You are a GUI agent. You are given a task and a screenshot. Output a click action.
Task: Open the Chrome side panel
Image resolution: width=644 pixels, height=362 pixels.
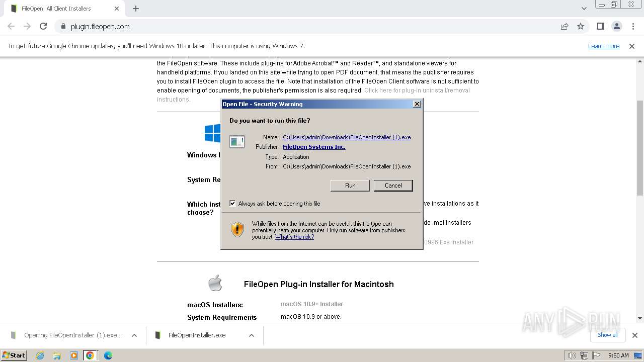coord(600,26)
